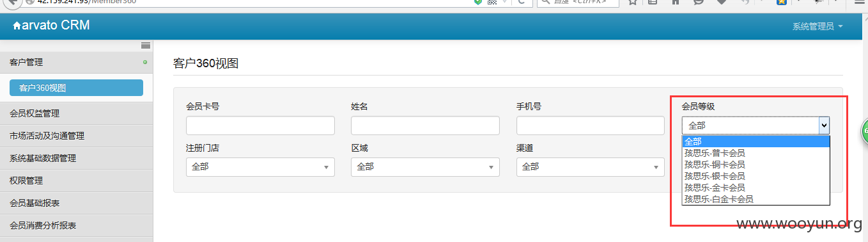
Task: Open the 市场活动及沟通管理 menu section
Action: click(76, 136)
